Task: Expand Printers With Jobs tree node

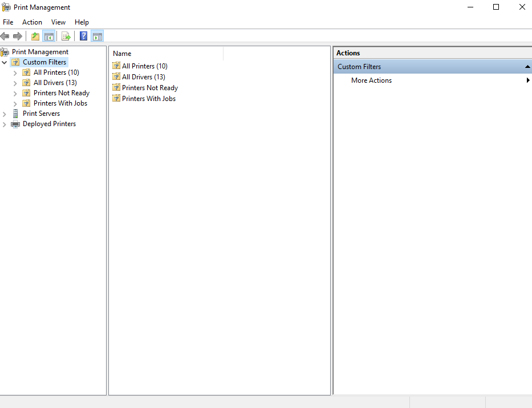Action: coord(15,103)
